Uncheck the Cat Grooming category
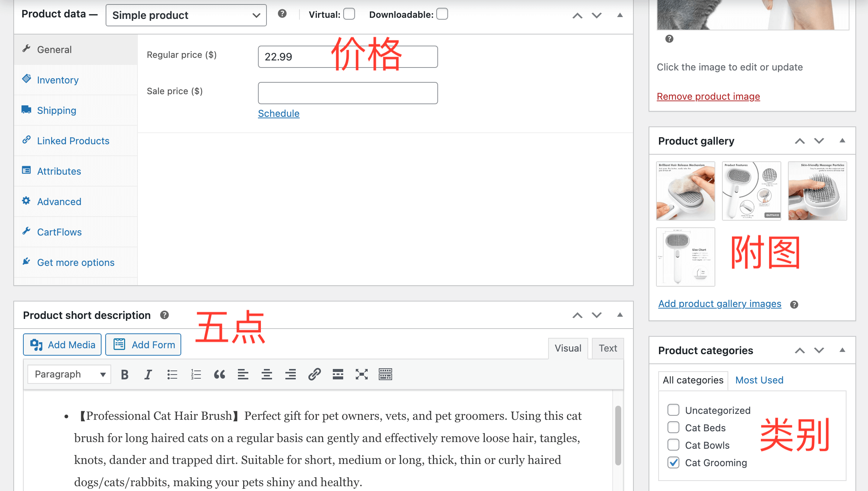Image resolution: width=868 pixels, height=491 pixels. [x=673, y=462]
